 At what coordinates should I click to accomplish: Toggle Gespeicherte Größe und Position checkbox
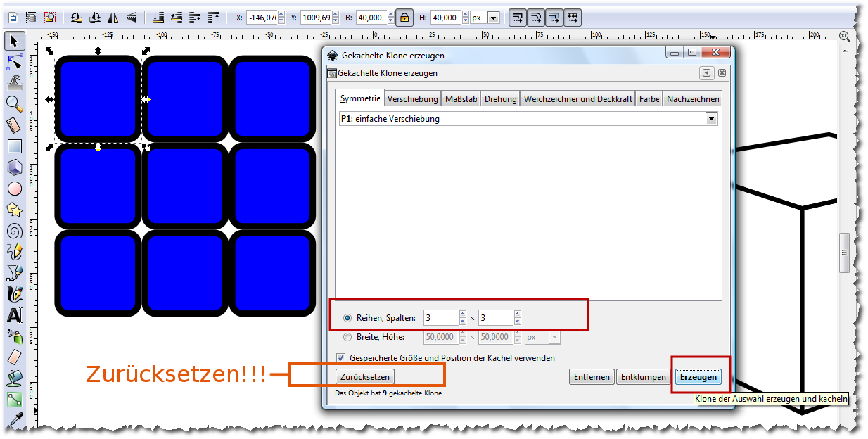341,357
